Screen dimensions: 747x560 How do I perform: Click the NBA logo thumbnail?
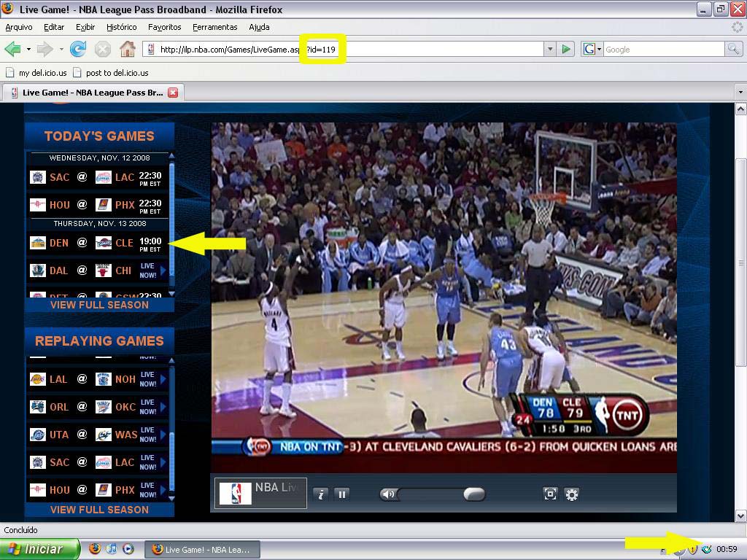[x=236, y=494]
